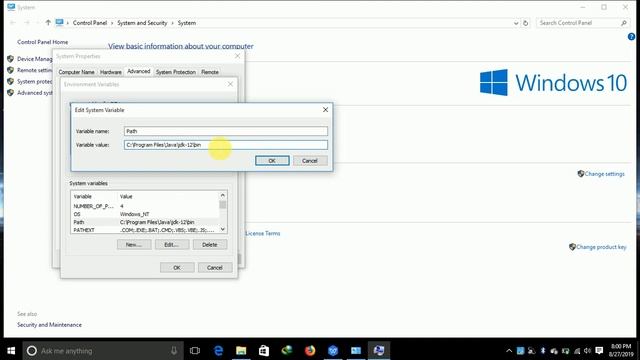This screenshot has height=360, width=640.
Task: Click the forward navigation arrow
Action: point(27,23)
